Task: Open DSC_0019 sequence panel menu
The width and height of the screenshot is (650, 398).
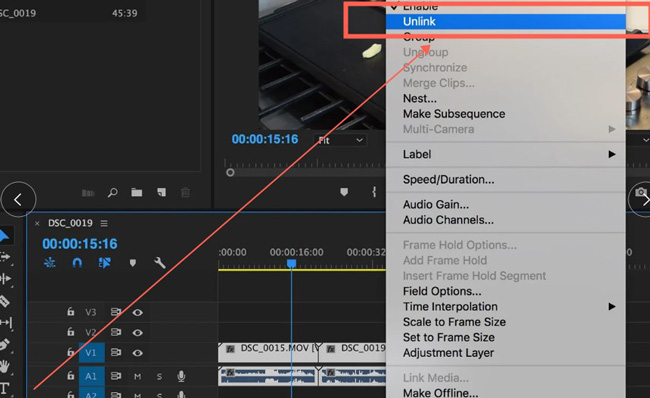Action: (104, 223)
